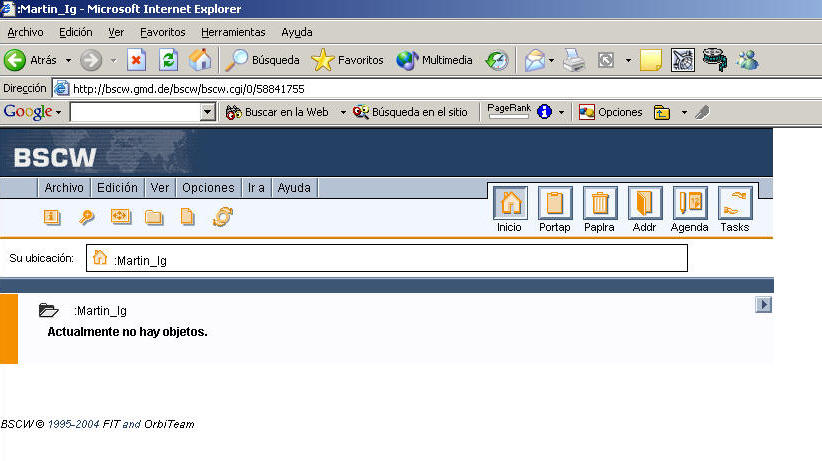Click the browser Stop button

pos(137,60)
